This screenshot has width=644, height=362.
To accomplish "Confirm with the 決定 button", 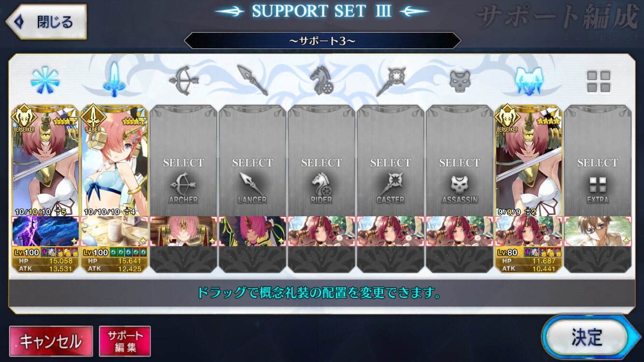I will (x=588, y=337).
